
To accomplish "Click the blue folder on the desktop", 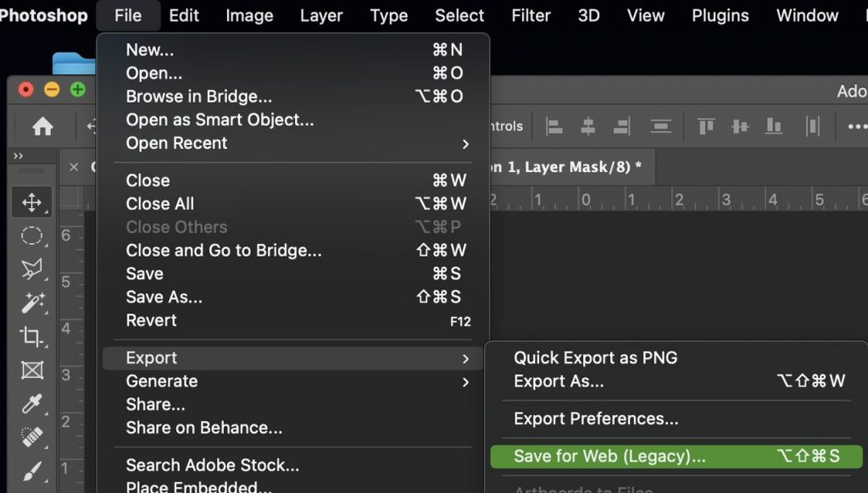I will [75, 63].
